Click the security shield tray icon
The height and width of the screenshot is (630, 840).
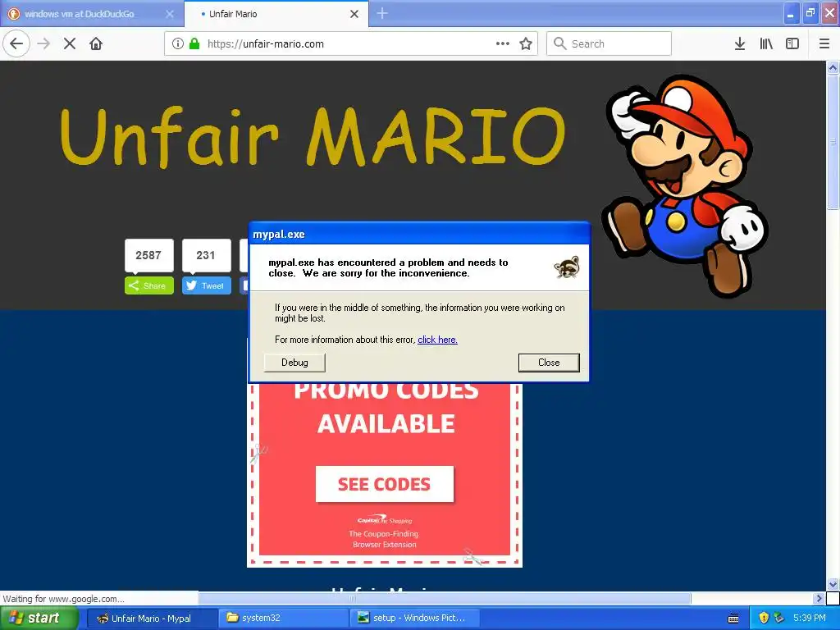coord(764,619)
